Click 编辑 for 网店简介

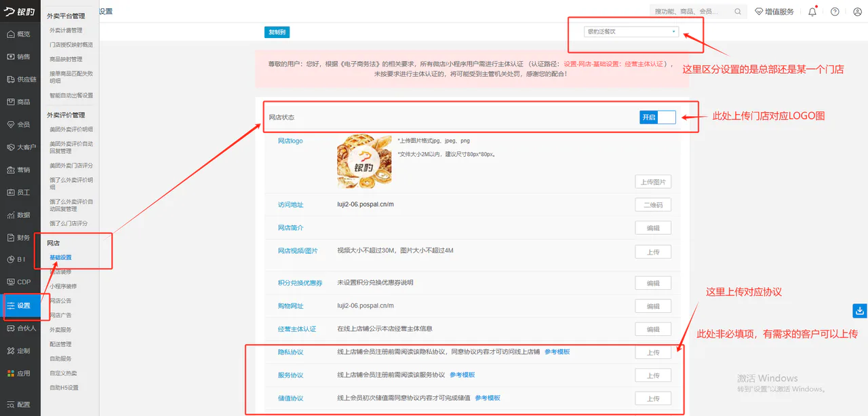(653, 228)
